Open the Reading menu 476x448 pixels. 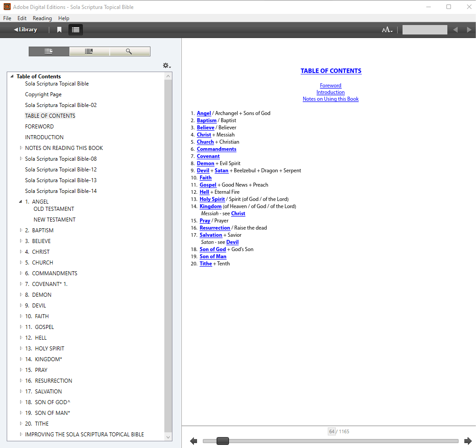coord(42,18)
